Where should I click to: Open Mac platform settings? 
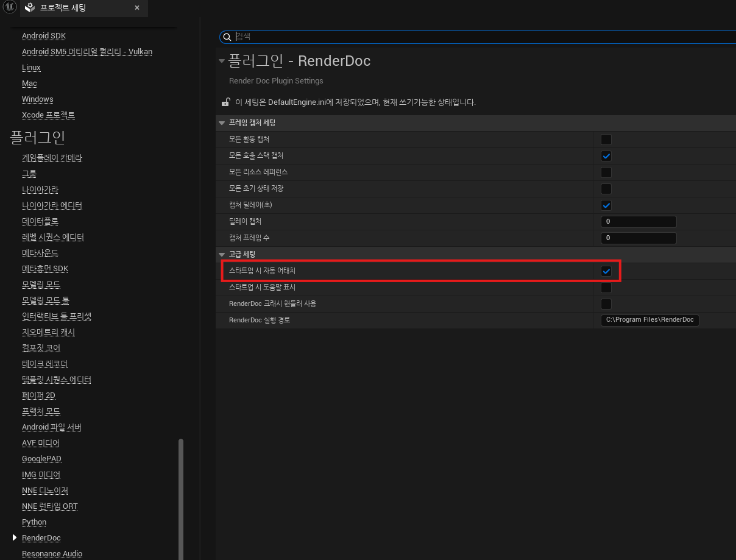coord(29,83)
